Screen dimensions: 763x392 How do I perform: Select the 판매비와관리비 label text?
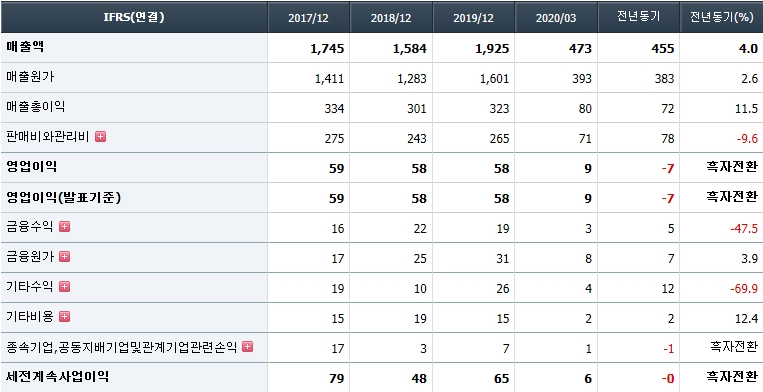tap(48, 137)
